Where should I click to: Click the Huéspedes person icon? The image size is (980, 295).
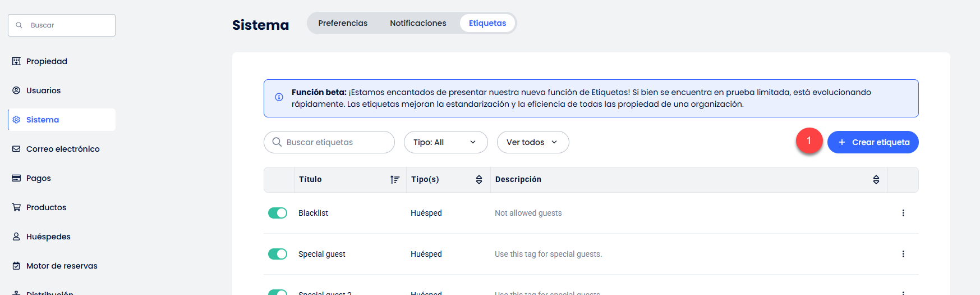pyautogui.click(x=16, y=237)
